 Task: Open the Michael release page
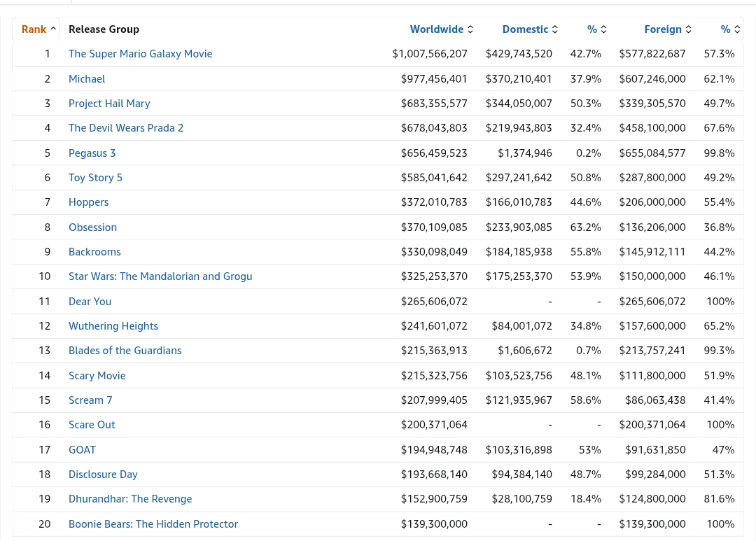point(87,79)
